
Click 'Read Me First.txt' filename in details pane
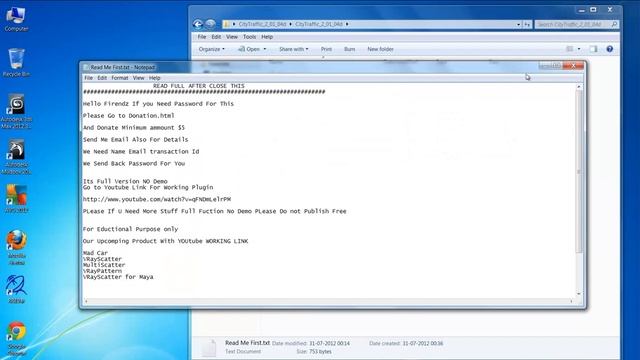point(247,343)
